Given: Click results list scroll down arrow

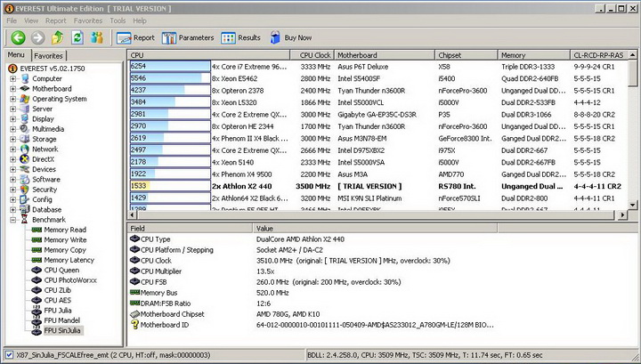Looking at the screenshot, I should click(x=632, y=205).
